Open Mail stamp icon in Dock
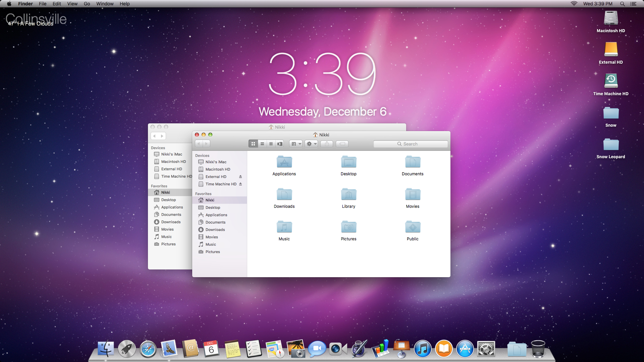This screenshot has height=362, width=644. (x=169, y=349)
